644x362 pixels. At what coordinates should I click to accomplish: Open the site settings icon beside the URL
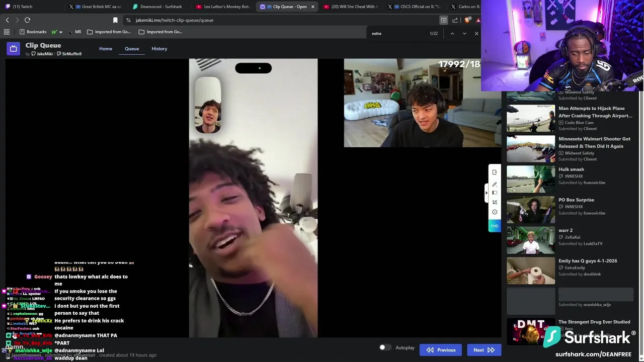coord(128,20)
